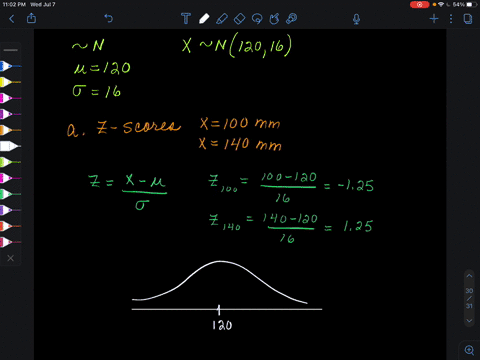The height and width of the screenshot is (360, 480).
Task: Pick the green pen above the violet pen
Action: (10, 194)
